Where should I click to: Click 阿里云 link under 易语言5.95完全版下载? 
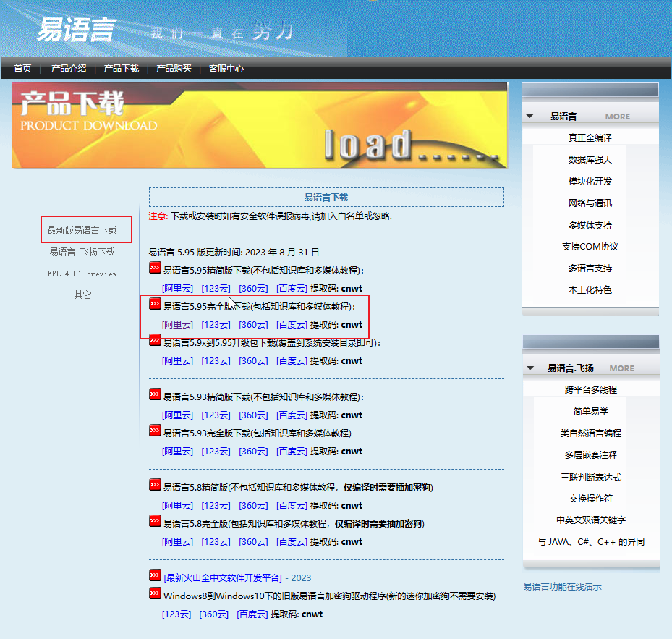pos(177,325)
